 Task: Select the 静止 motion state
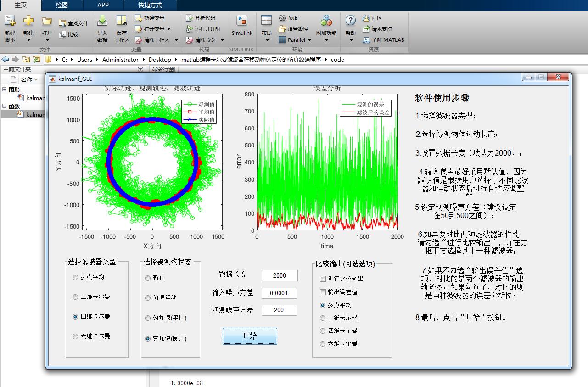coord(148,278)
